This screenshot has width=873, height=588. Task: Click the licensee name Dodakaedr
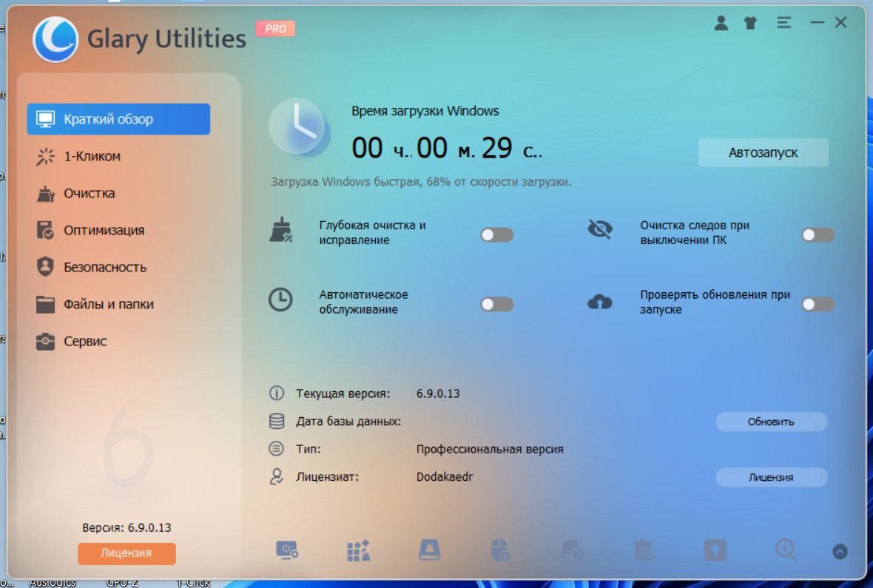click(x=445, y=476)
